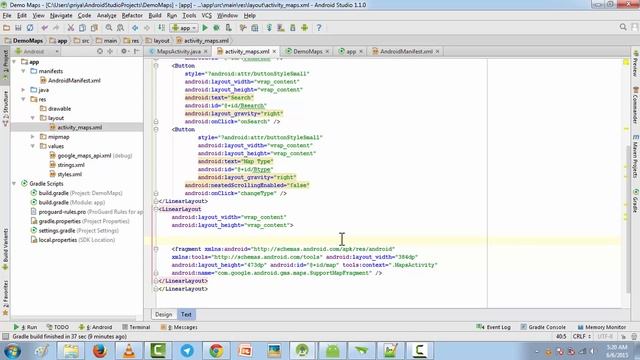The width and height of the screenshot is (640, 360).
Task: Open the Refactor menu
Action: point(132,16)
